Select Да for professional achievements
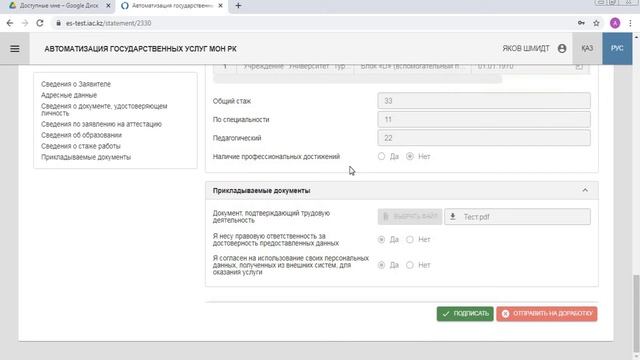The image size is (640, 360). pos(381,156)
